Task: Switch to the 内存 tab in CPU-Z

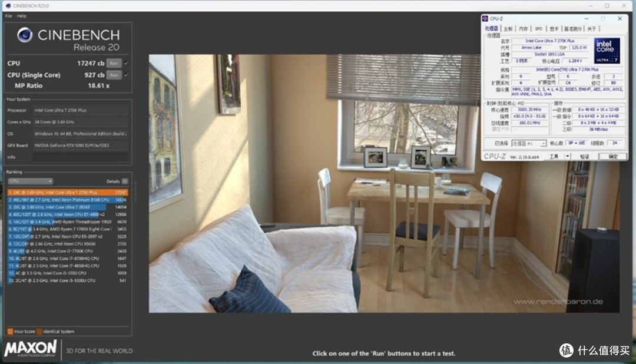Action: point(524,29)
